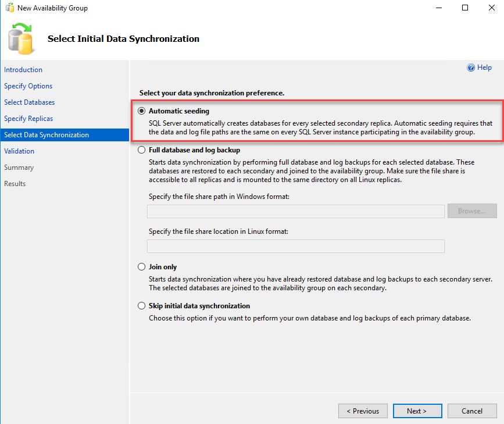This screenshot has width=504, height=424.
Task: Click the Windows format file share path field
Action: pos(296,211)
